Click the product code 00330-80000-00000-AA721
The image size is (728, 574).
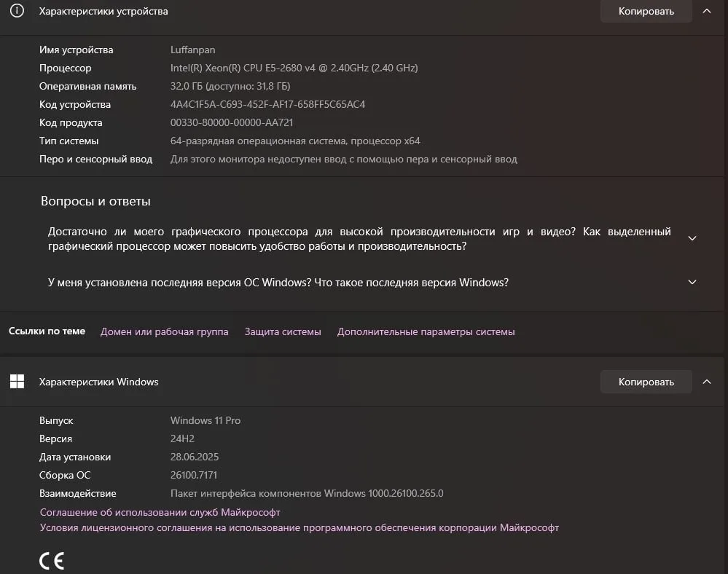pos(232,122)
